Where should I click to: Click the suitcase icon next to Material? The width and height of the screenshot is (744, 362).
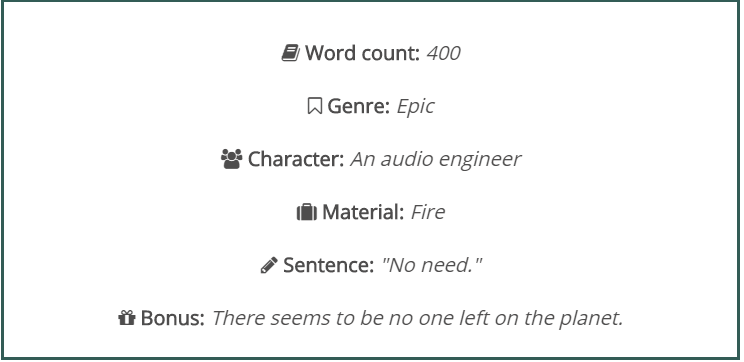tap(307, 212)
